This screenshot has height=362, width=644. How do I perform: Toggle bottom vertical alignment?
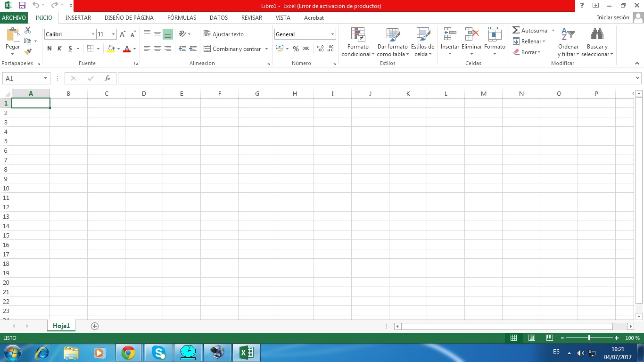pos(168,34)
